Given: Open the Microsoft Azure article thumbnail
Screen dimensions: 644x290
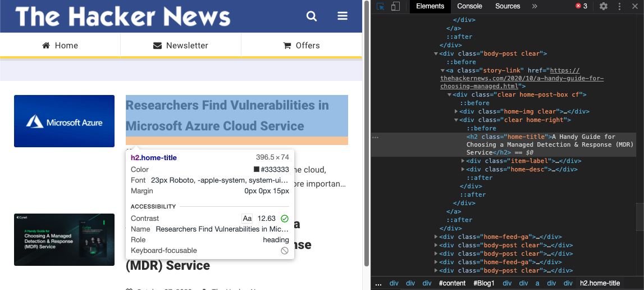Looking at the screenshot, I should pyautogui.click(x=64, y=121).
